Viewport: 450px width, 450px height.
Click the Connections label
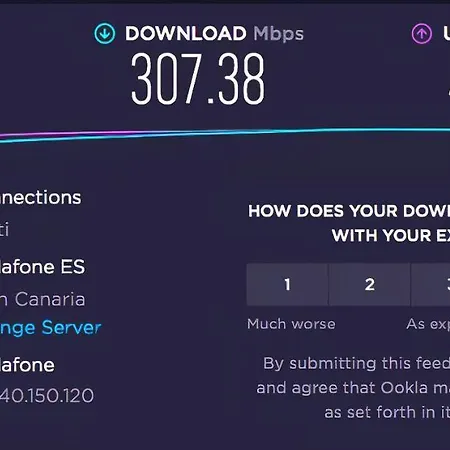40,198
